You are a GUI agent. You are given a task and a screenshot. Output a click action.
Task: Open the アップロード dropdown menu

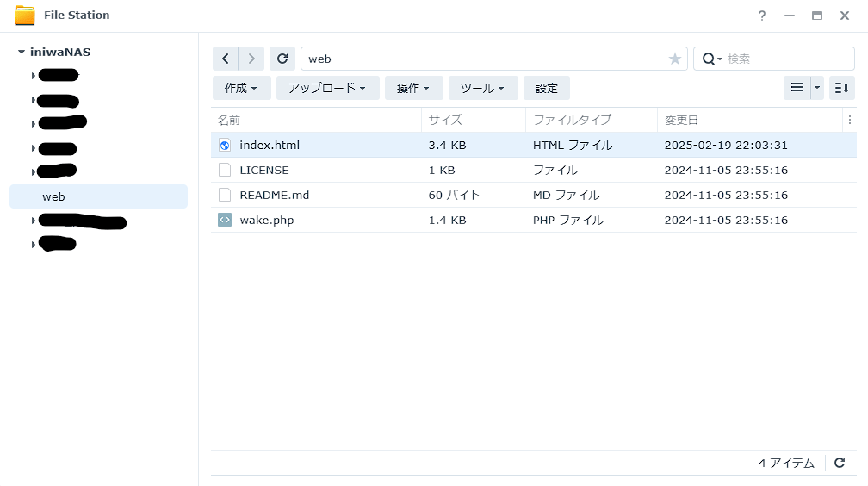point(328,88)
